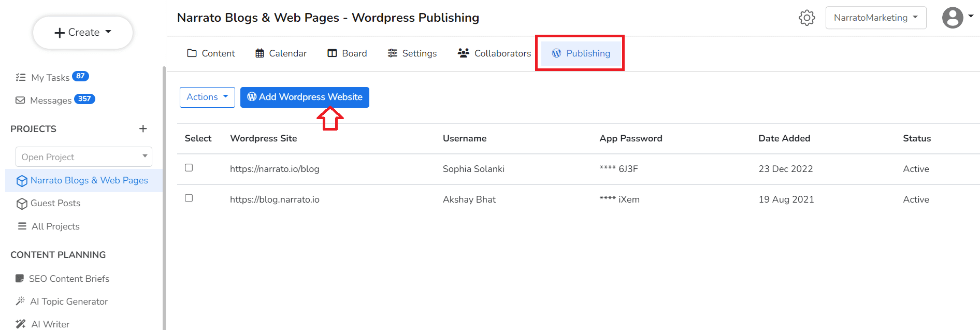Screen dimensions: 980x330
Task: Open the Guest Posts project
Action: pyautogui.click(x=55, y=203)
